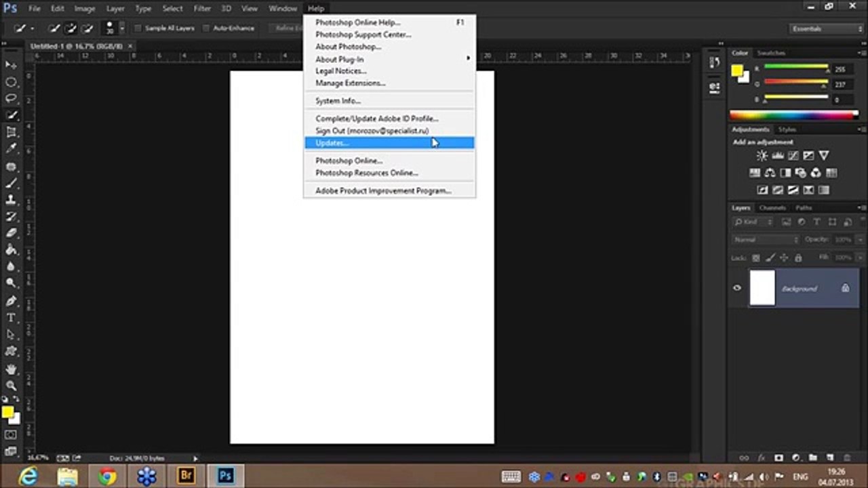This screenshot has width=868, height=488.
Task: Select the Dodge tool
Action: (x=11, y=284)
